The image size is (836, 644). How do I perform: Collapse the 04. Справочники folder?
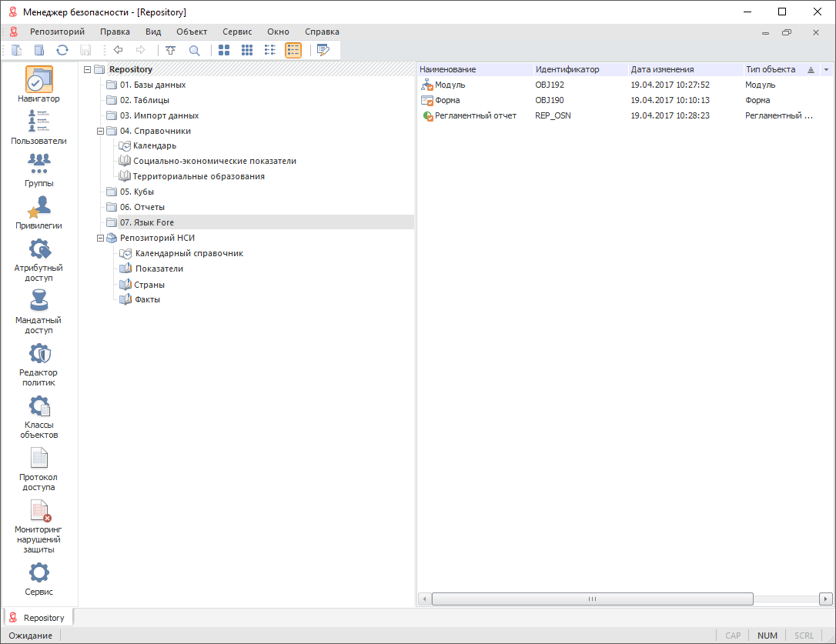point(100,131)
